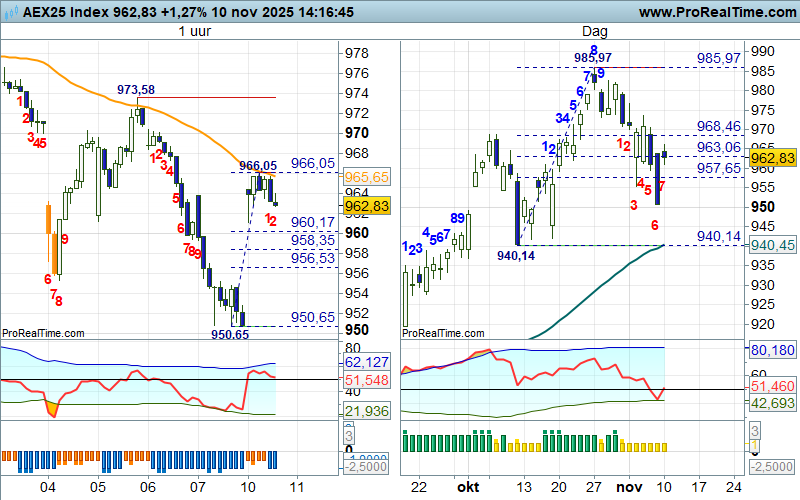Click the yellow 962,83 price box on daily chart

click(772, 158)
